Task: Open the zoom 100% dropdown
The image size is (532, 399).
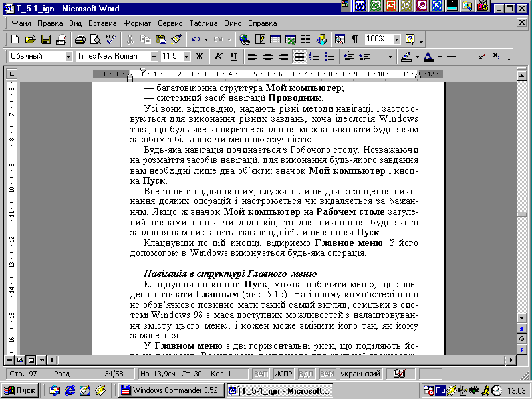Action: (x=396, y=39)
